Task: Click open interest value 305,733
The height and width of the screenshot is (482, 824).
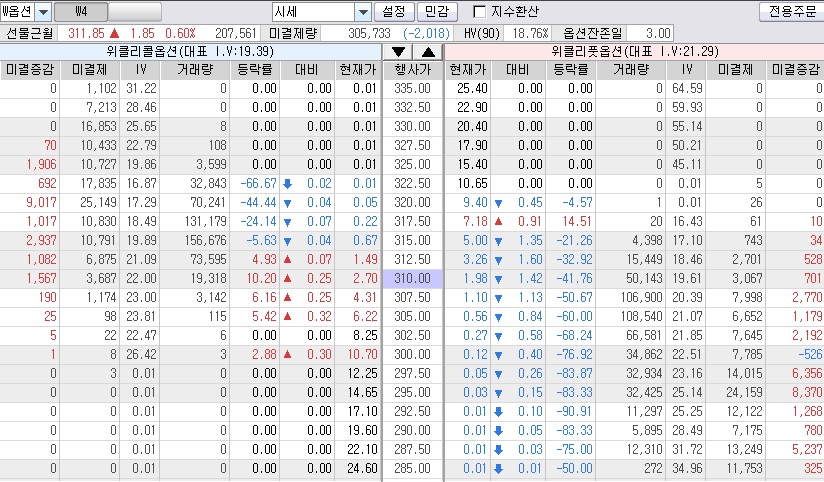Action: 369,33
